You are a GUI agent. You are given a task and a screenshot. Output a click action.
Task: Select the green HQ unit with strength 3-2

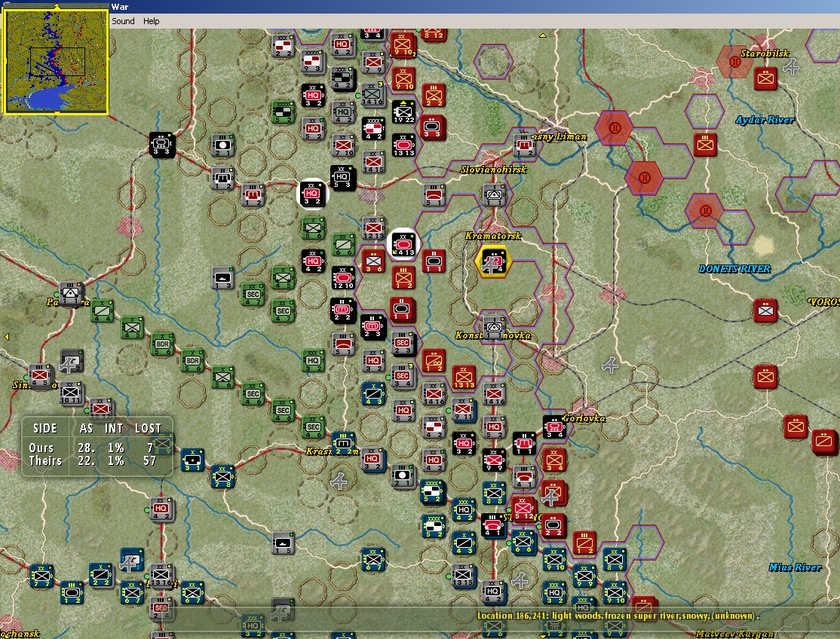[313, 361]
